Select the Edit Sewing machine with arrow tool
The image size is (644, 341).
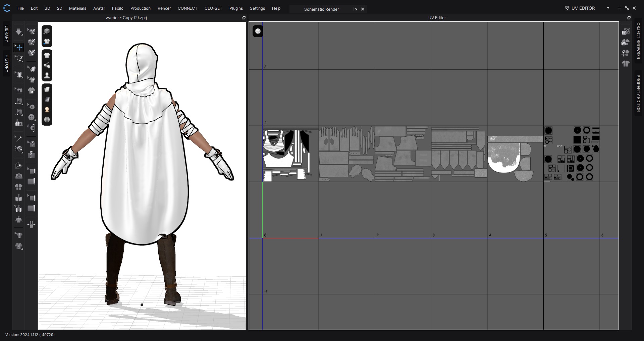pos(19,90)
